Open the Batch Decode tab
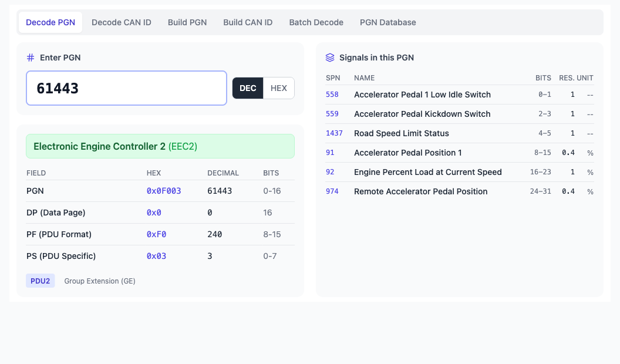 pyautogui.click(x=316, y=22)
